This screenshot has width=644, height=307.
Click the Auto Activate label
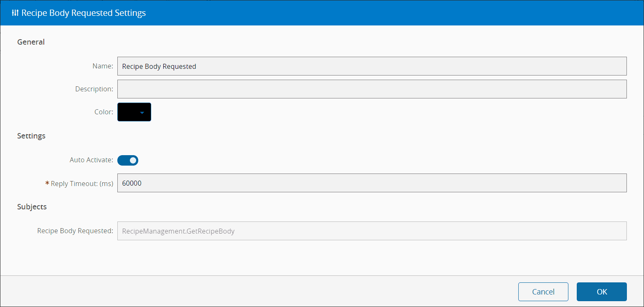[91, 160]
